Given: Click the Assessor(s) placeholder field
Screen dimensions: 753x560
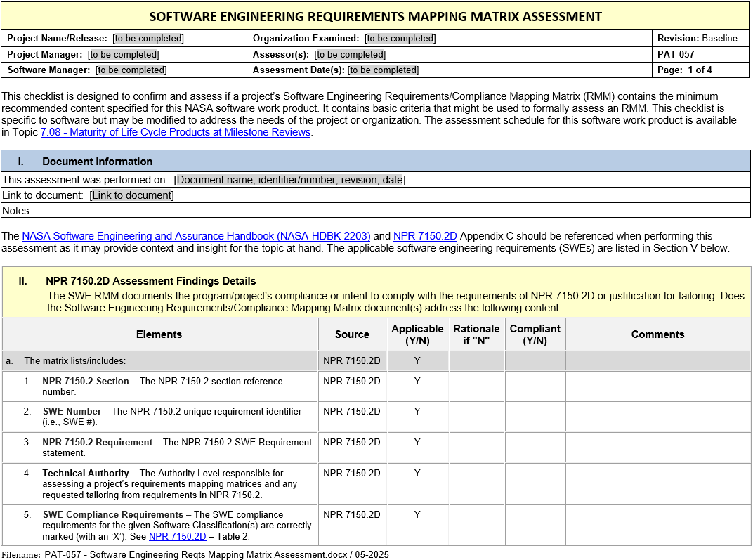Looking at the screenshot, I should 351,54.
